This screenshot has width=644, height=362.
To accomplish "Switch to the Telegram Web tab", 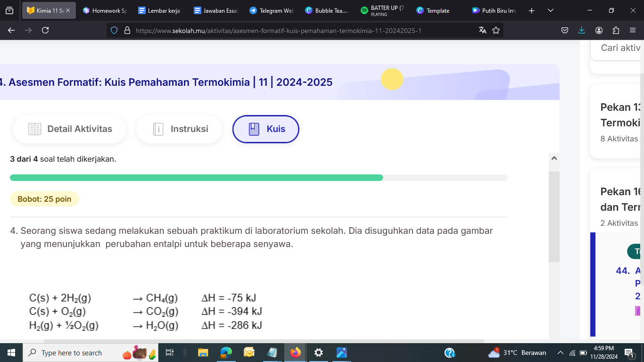I will (271, 10).
